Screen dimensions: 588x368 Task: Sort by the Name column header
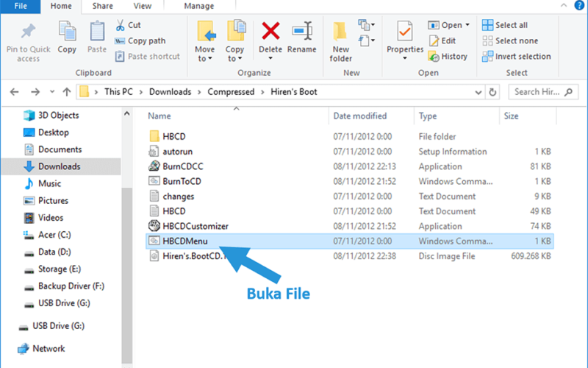(159, 116)
